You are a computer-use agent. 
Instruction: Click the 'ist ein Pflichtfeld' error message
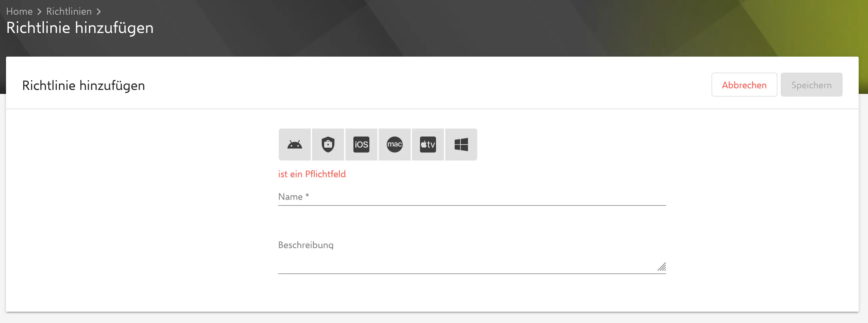pos(312,174)
